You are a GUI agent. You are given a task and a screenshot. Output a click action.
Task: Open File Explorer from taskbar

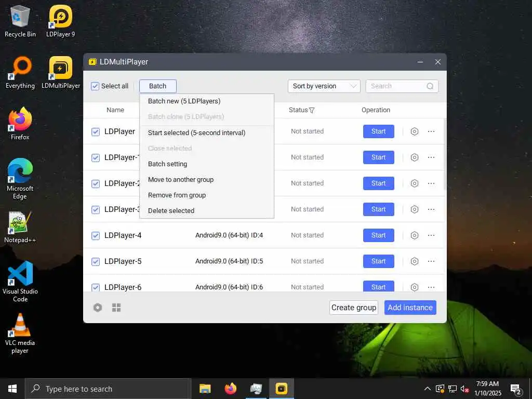[205, 389]
